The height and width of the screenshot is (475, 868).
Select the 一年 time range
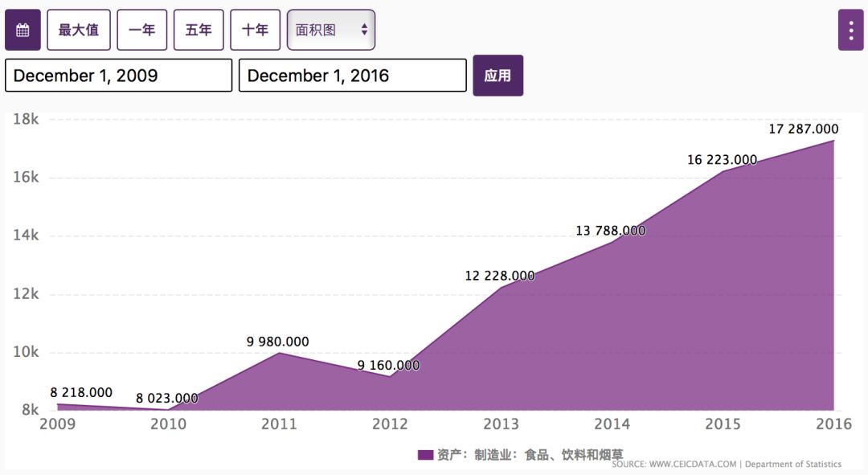142,31
